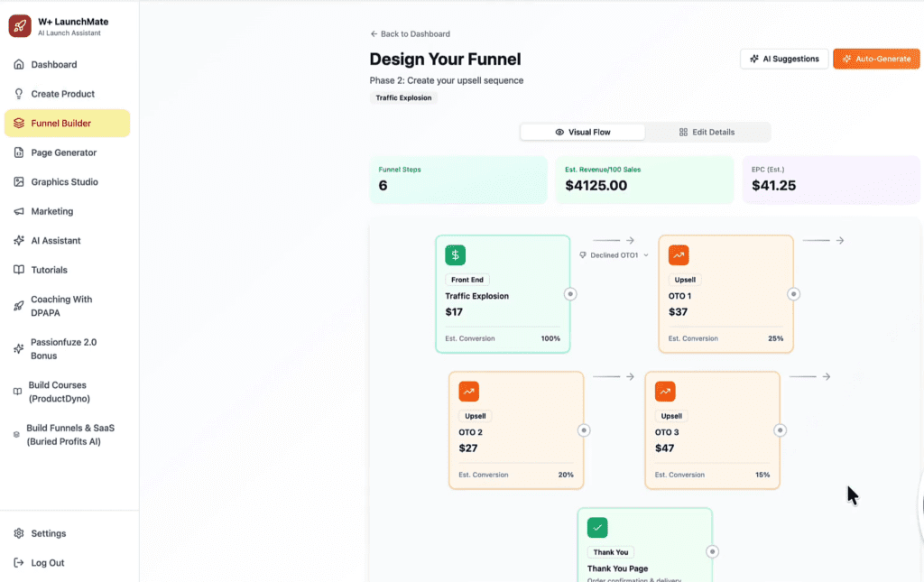
Task: Open the Page Generator sidebar item
Action: point(63,152)
